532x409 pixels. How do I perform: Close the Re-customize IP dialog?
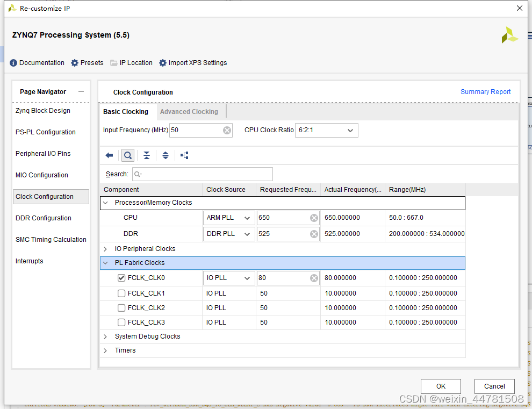point(520,8)
